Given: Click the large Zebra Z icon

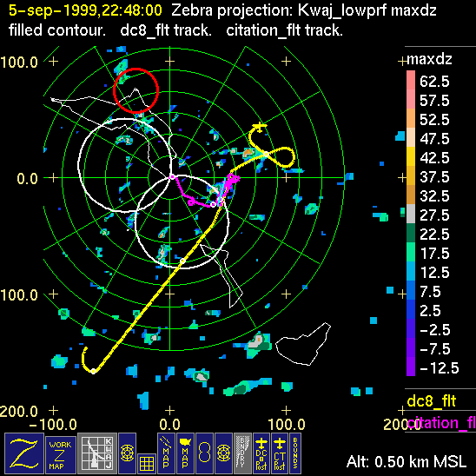Looking at the screenshot, I should pos(24,453).
